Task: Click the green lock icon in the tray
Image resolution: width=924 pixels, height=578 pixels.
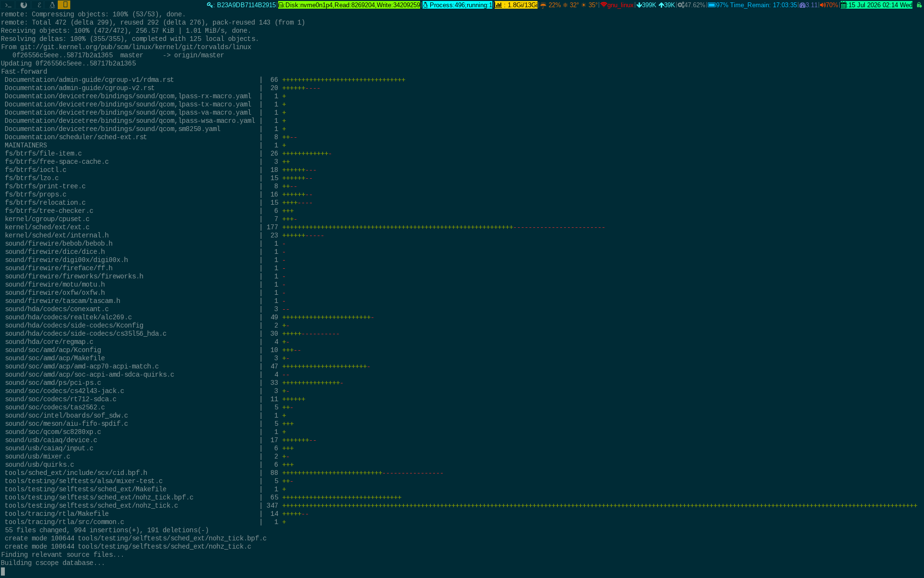Action: (919, 5)
